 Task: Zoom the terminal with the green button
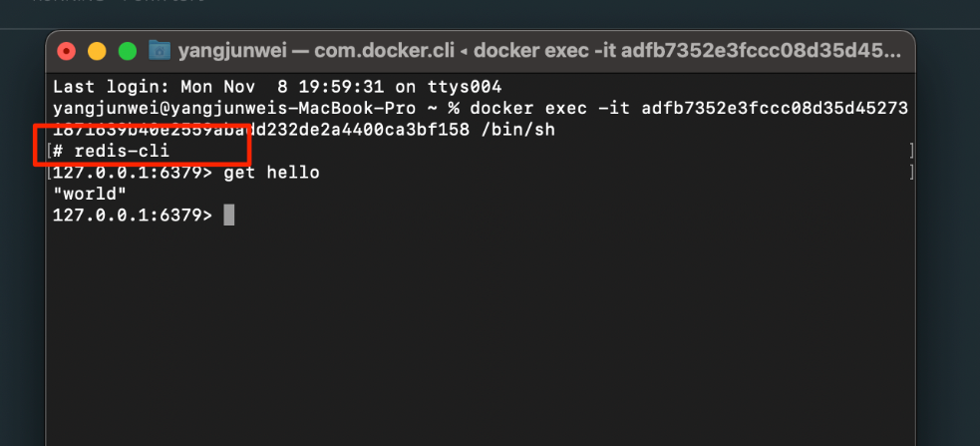point(127,51)
